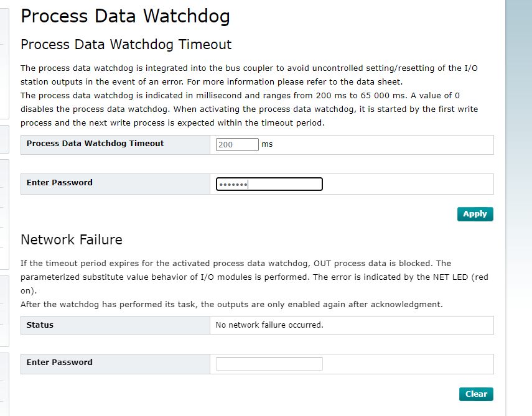Screen dimensions: 532x416
Task: Click the Apply button
Action: [475, 214]
